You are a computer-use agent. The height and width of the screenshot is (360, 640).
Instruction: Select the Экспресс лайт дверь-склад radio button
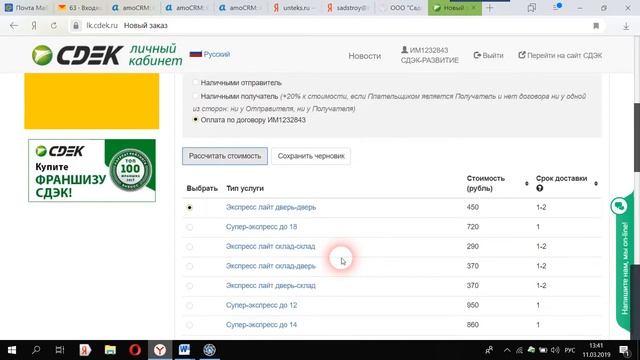[x=189, y=286]
